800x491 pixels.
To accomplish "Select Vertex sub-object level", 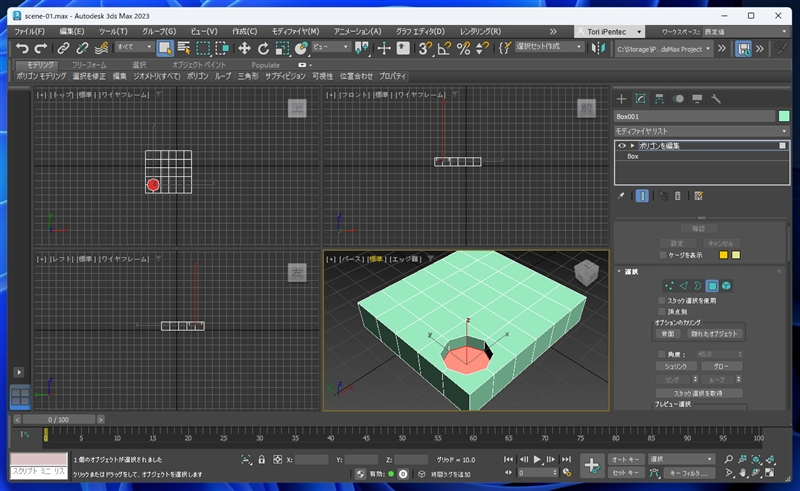I will 669,286.
